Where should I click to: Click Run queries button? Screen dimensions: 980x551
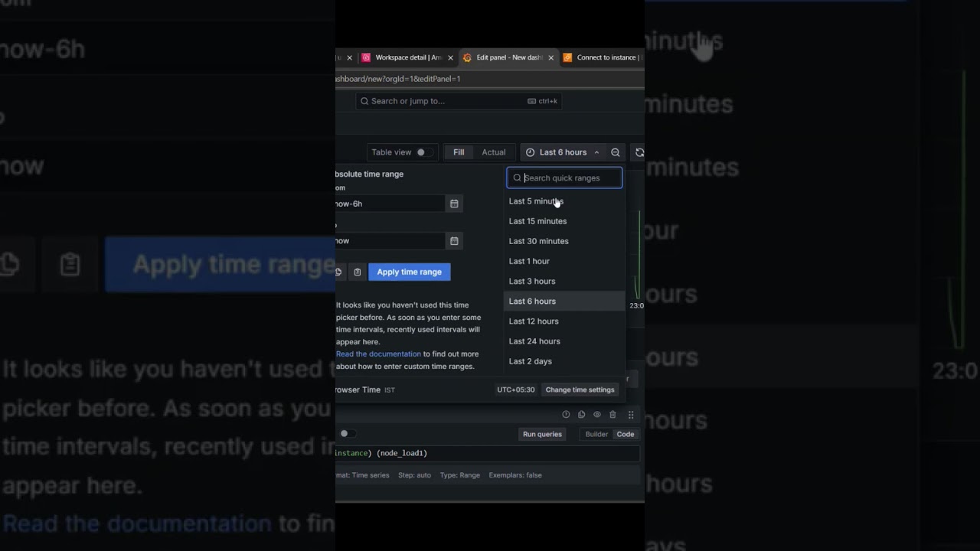[x=542, y=434]
